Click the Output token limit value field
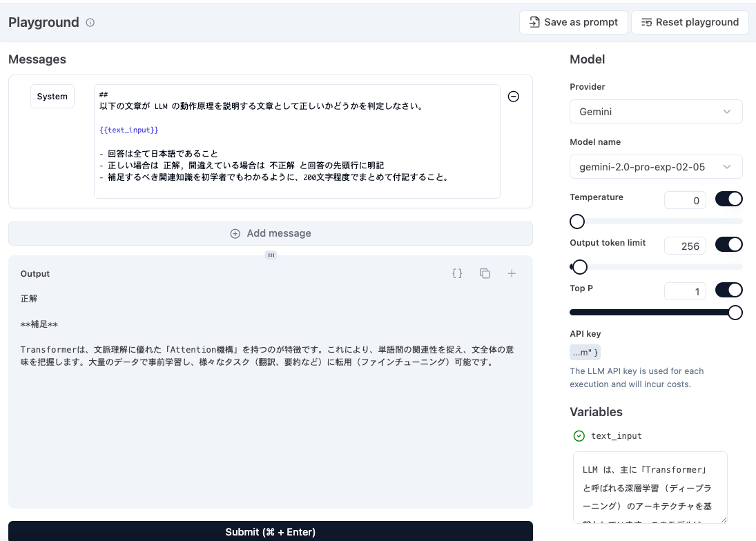The width and height of the screenshot is (756, 541). coord(685,246)
